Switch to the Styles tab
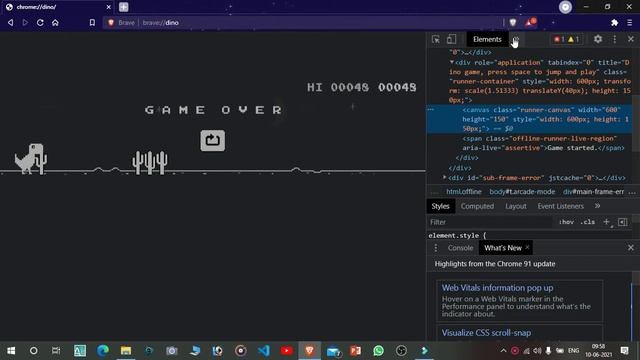 tap(440, 206)
